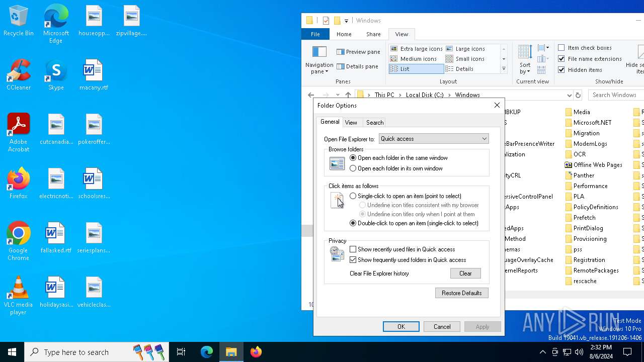644x362 pixels.
Task: Select the fallasked.rtf desktop file
Action: [56, 238]
